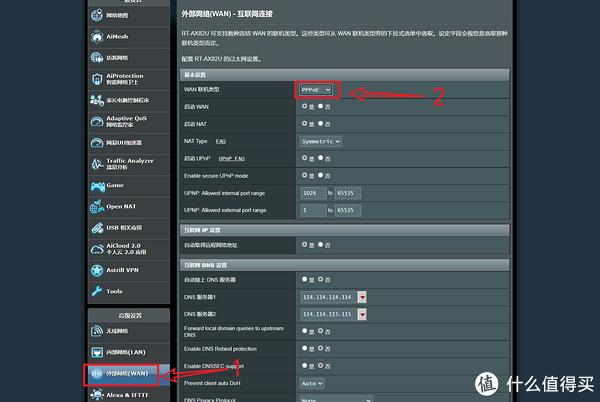Open the AiMesh sidebar icon
Viewport: 600px width, 402px height.
97,37
